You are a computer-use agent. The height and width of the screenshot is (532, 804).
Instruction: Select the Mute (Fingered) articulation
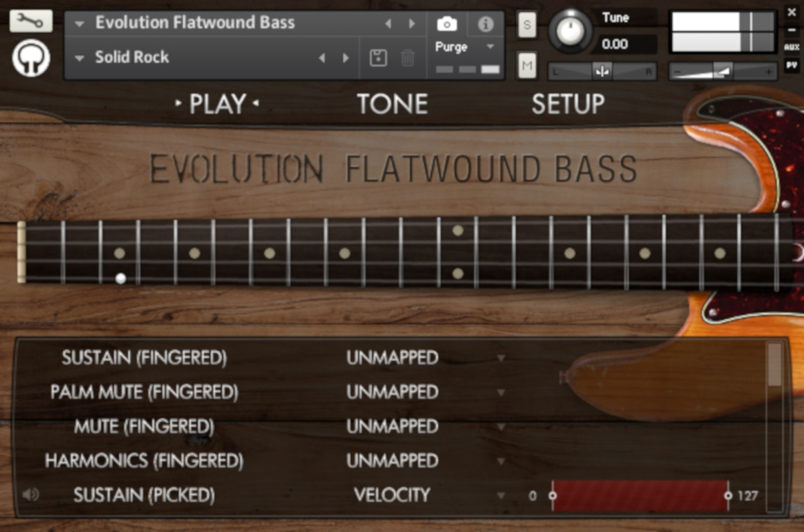[144, 426]
